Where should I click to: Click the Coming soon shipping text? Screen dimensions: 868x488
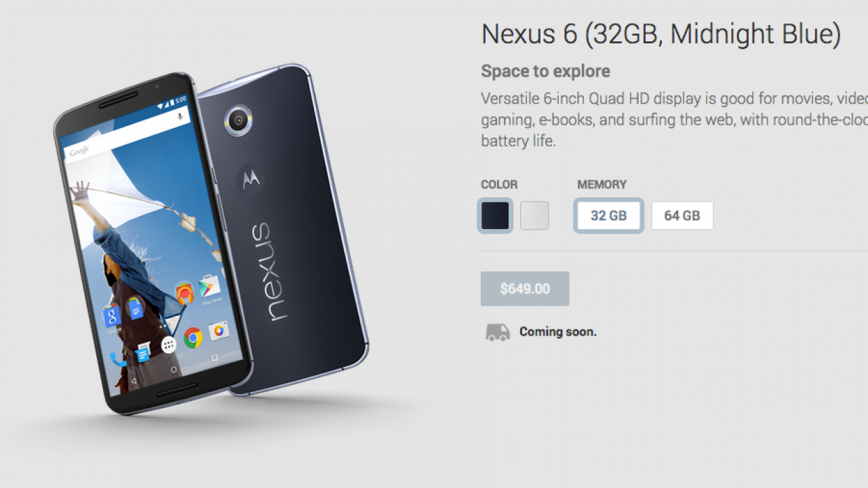[558, 332]
